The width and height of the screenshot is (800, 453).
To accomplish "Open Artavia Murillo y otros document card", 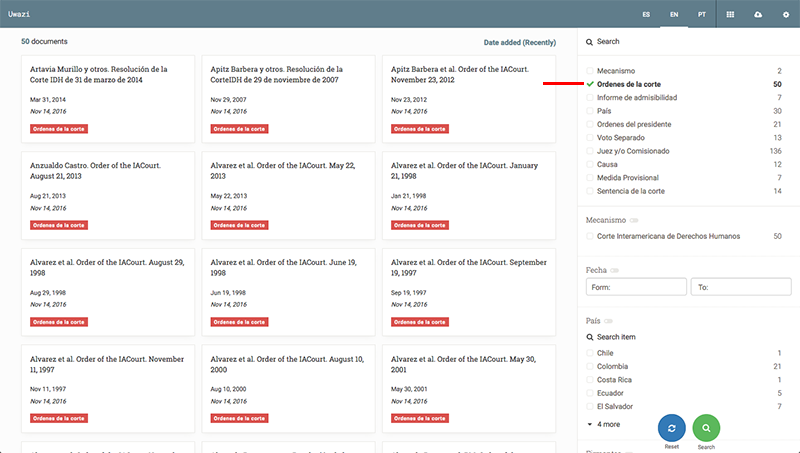I will (x=108, y=99).
